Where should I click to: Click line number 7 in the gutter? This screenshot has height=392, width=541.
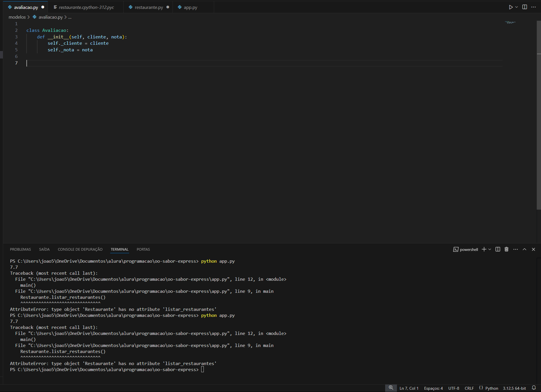(16, 63)
